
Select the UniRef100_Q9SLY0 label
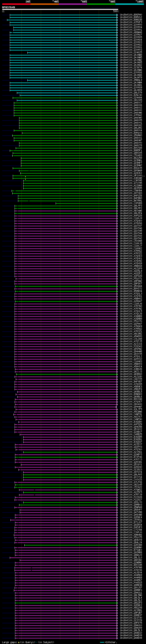pyautogui.click(x=131, y=502)
